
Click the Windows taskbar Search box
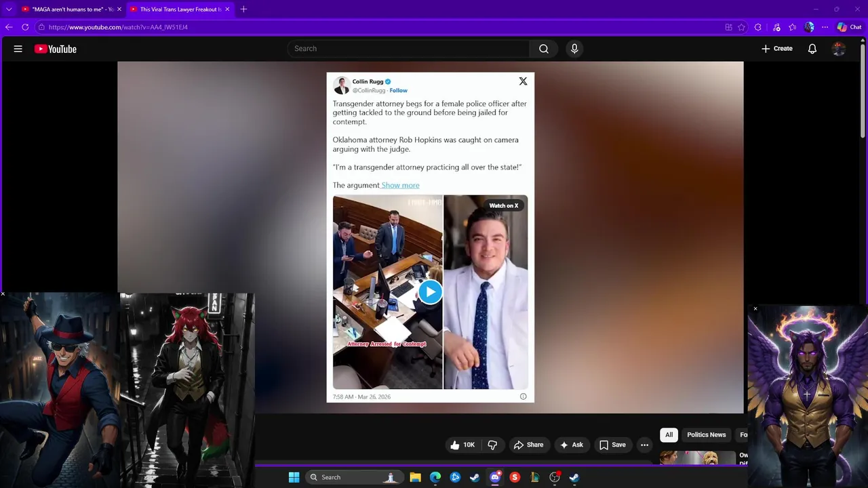[353, 477]
